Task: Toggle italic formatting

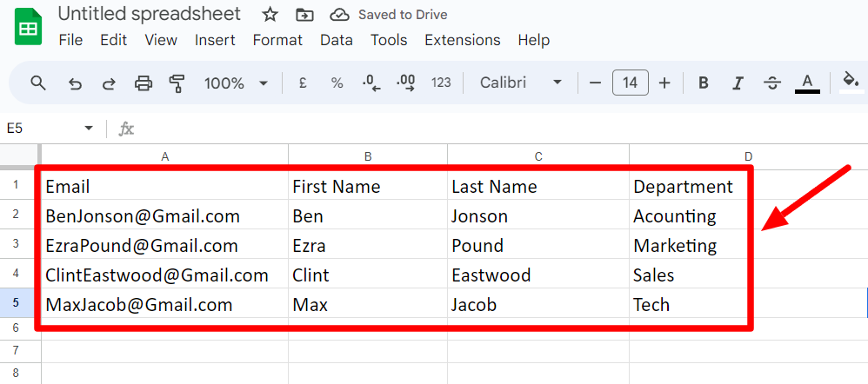Action: tap(738, 83)
